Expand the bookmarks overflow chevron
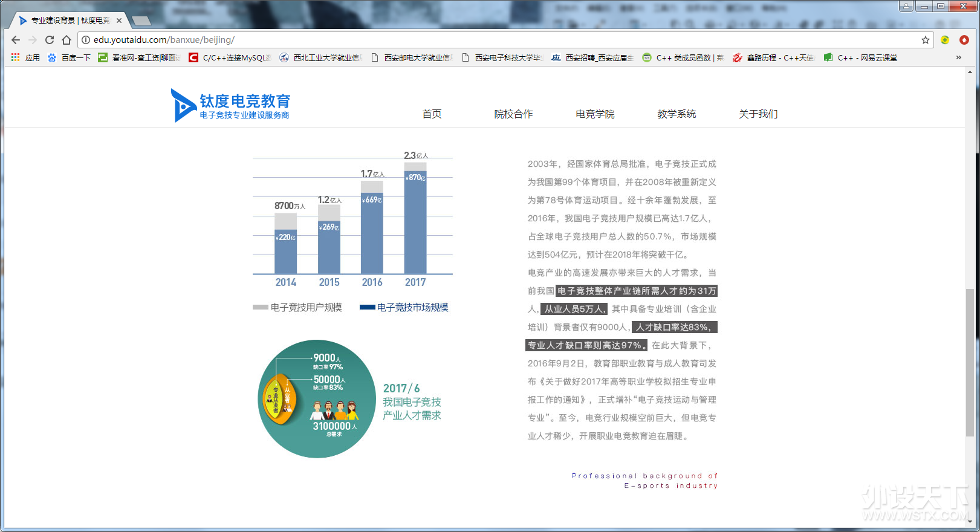The image size is (980, 532). 958,57
